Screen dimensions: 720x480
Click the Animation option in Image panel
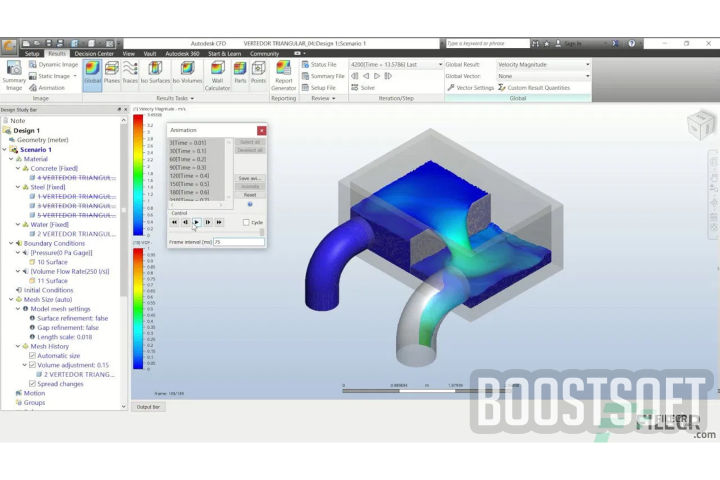47,88
